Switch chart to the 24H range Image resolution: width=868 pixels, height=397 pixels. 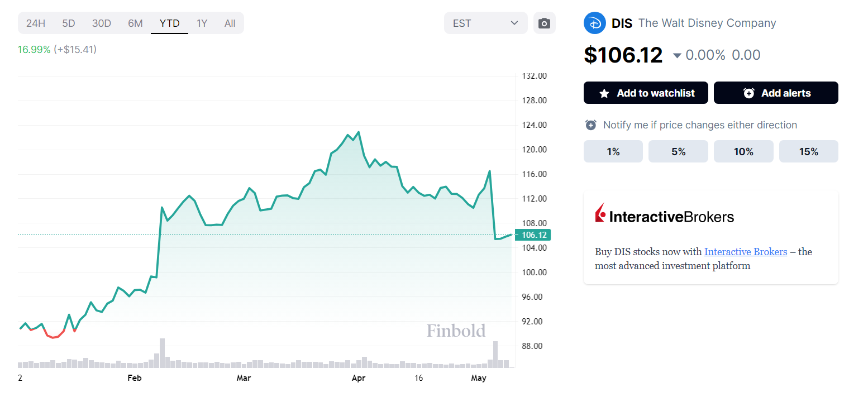pyautogui.click(x=36, y=23)
